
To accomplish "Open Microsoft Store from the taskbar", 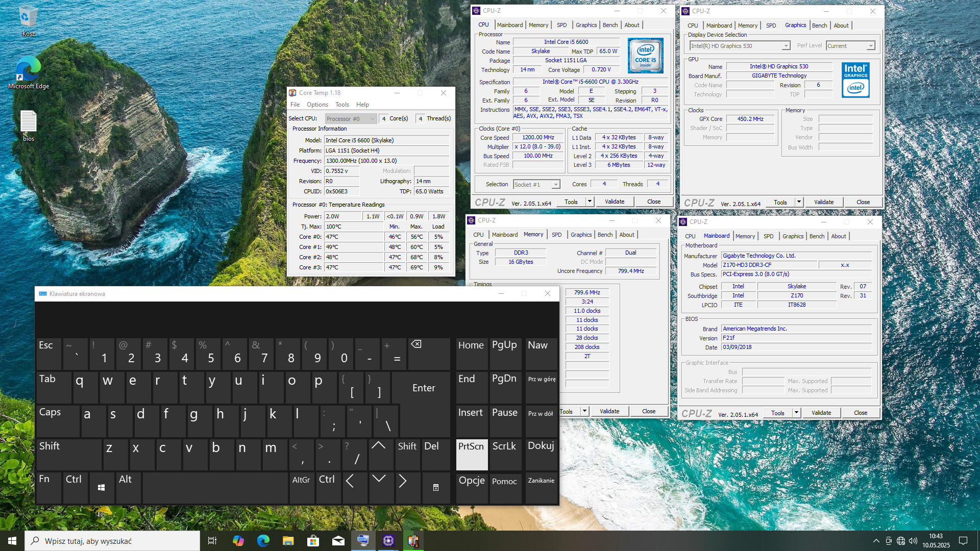I will click(x=313, y=541).
